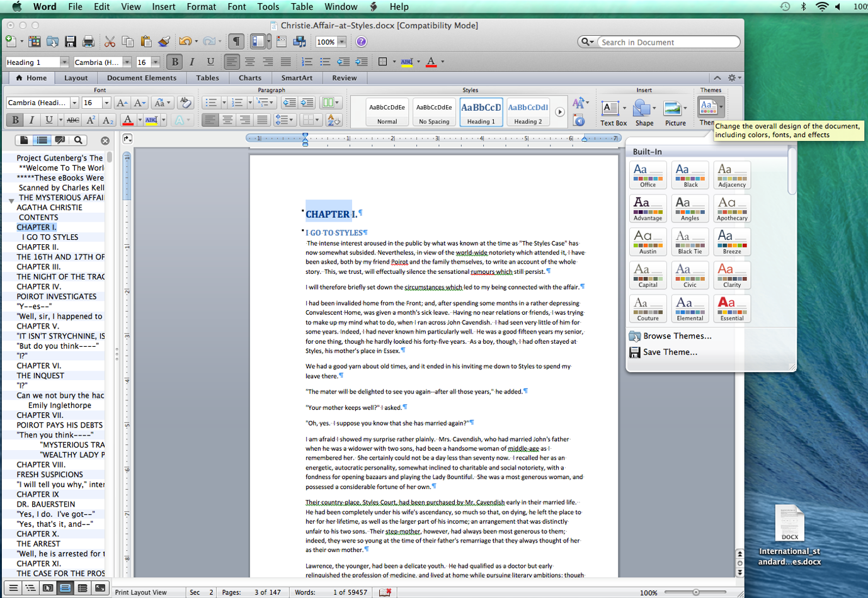Open the ribbon font size dropdown
This screenshot has height=598, width=868.
click(106, 103)
